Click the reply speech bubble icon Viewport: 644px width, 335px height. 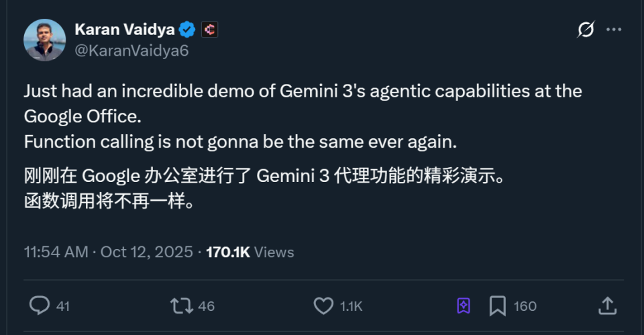[40, 306]
